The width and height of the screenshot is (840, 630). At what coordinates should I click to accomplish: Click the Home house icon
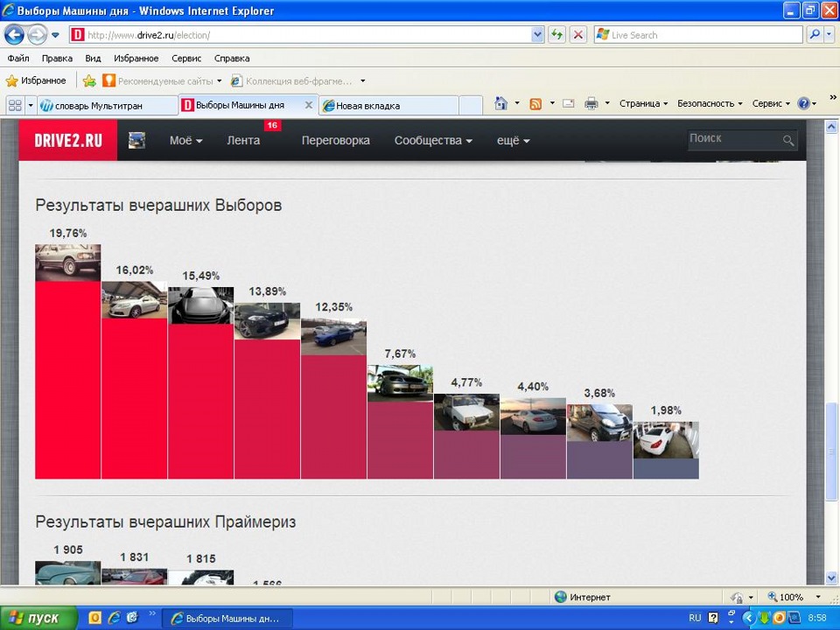click(x=500, y=103)
